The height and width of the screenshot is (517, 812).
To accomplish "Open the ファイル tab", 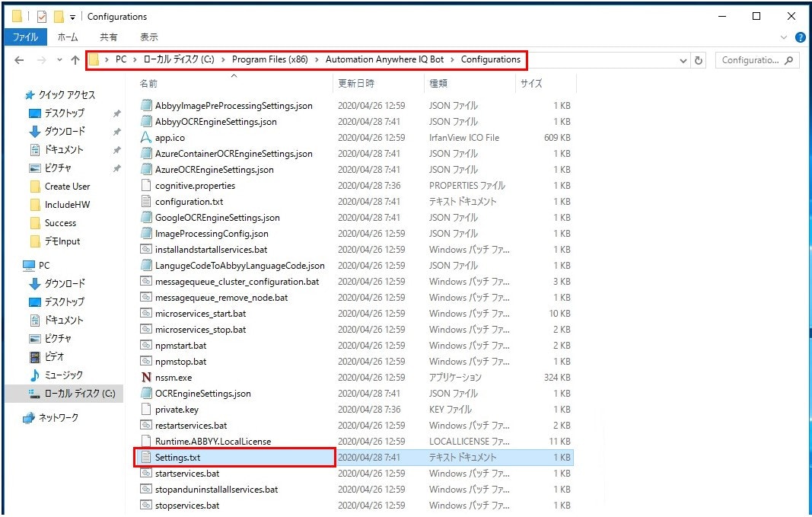I will [25, 37].
